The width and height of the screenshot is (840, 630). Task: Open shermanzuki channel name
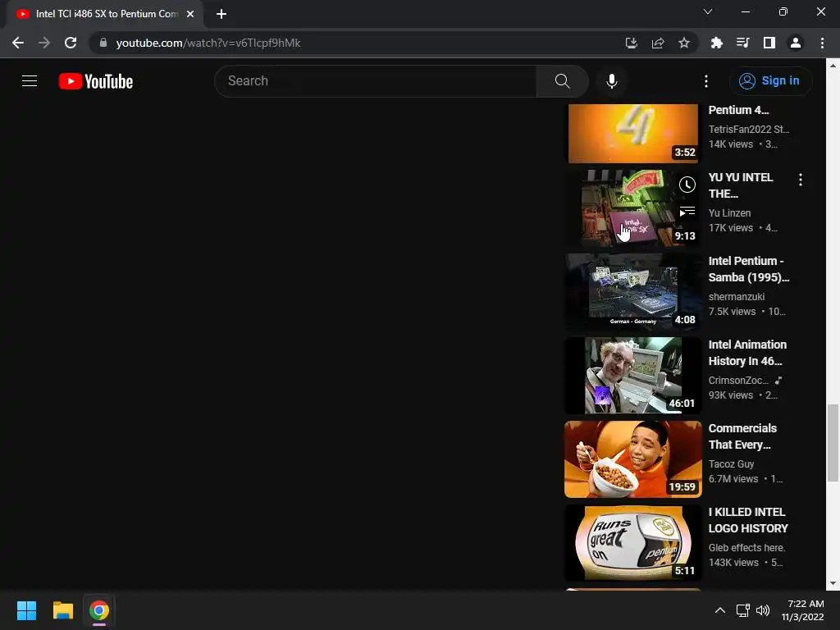[737, 296]
